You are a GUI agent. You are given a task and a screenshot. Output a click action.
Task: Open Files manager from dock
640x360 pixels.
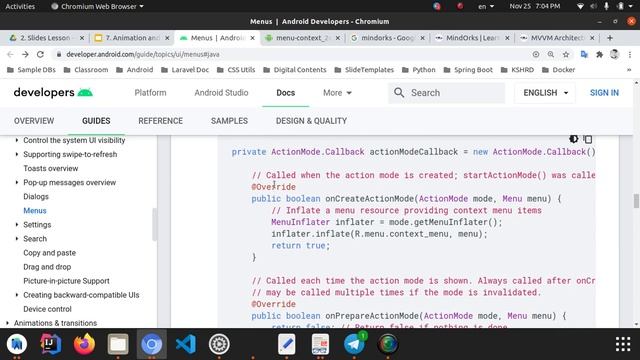click(x=118, y=344)
